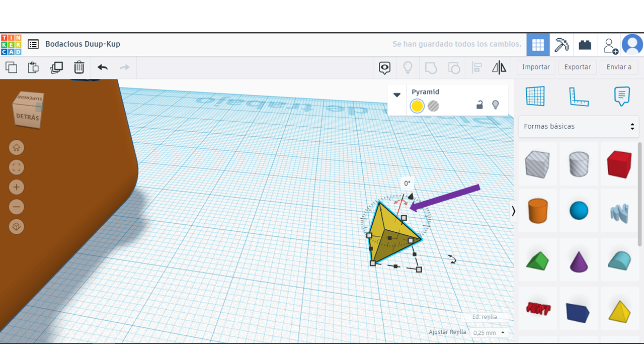Pick the blue sphere shape
This screenshot has height=362, width=644.
click(579, 211)
